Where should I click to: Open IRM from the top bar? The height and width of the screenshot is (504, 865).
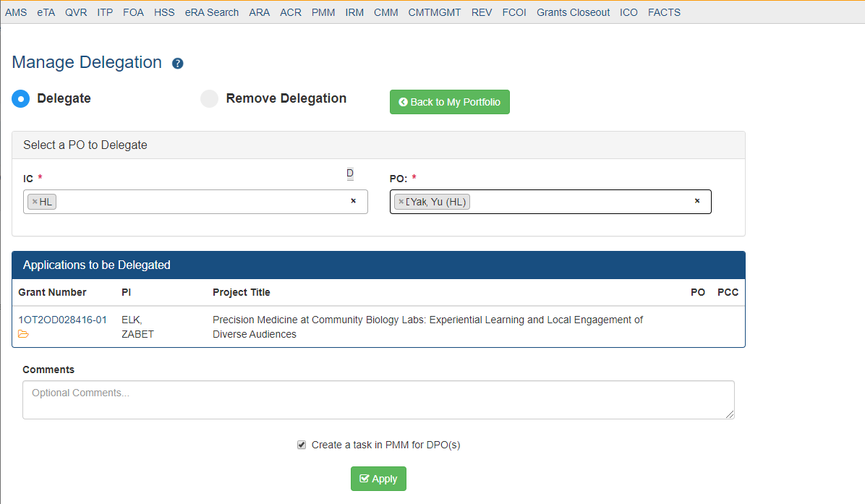[x=354, y=12]
